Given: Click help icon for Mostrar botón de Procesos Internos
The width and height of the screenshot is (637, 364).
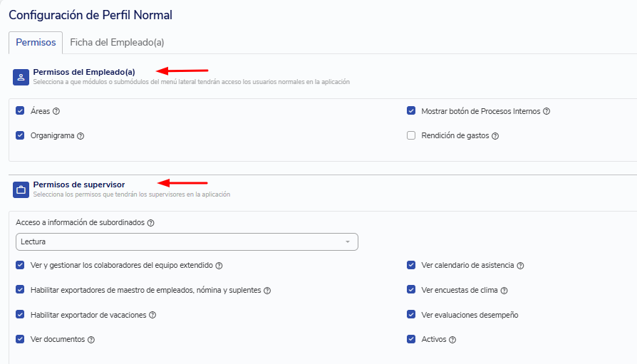Looking at the screenshot, I should [547, 111].
